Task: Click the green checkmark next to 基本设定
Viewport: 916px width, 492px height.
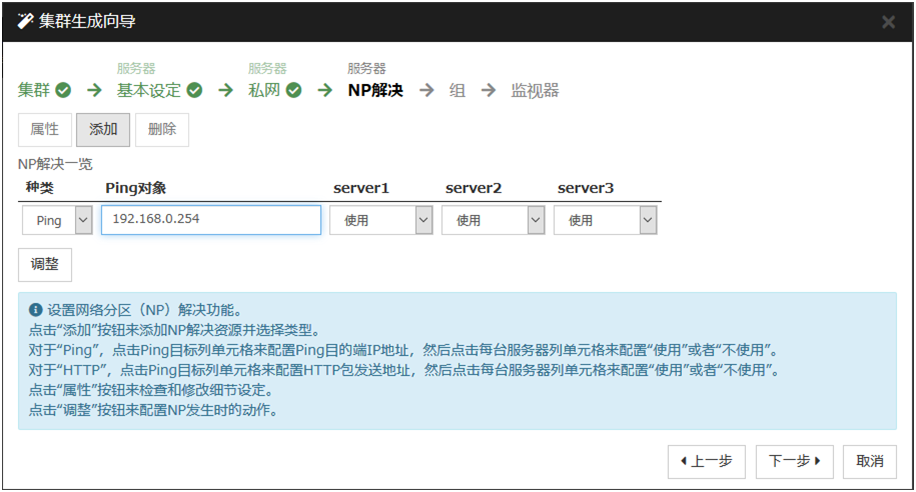Action: (x=194, y=91)
